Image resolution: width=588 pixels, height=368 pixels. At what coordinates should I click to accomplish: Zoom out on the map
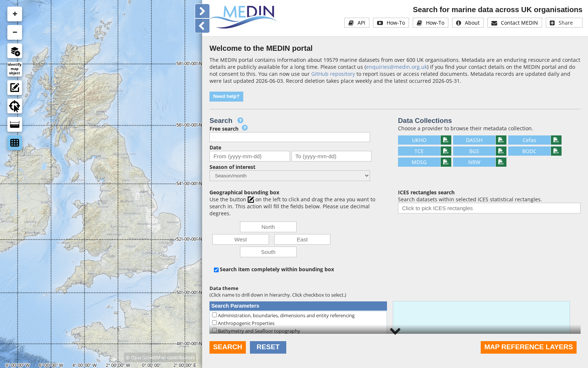(x=15, y=32)
